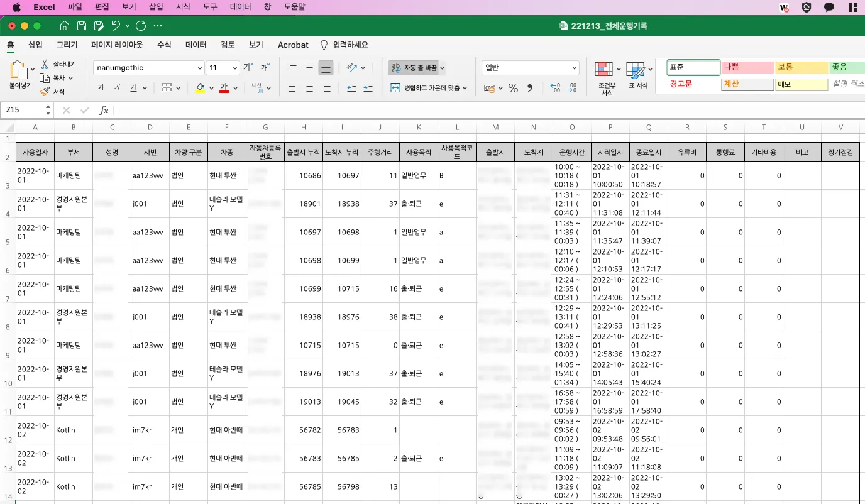Toggle center horizontal alignment

coord(309,88)
